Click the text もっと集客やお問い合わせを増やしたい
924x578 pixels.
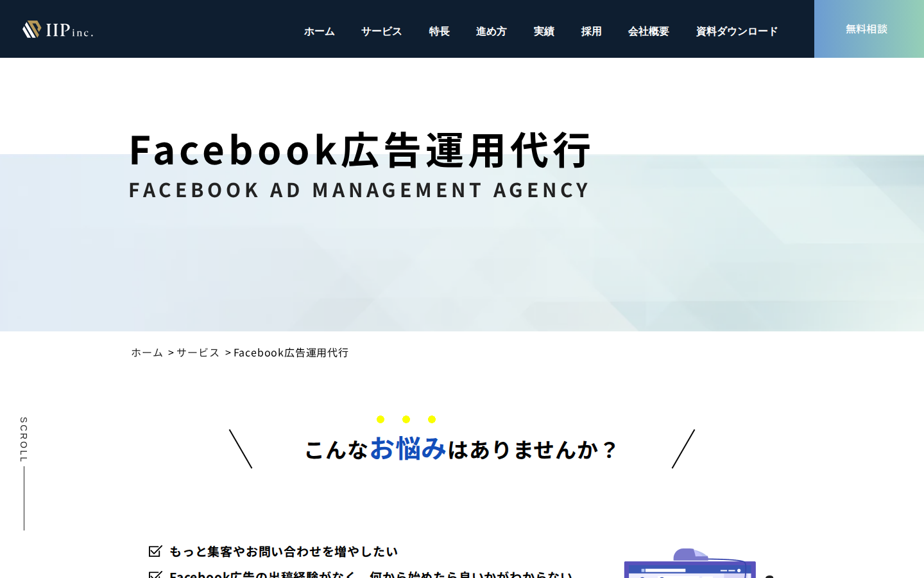click(284, 551)
